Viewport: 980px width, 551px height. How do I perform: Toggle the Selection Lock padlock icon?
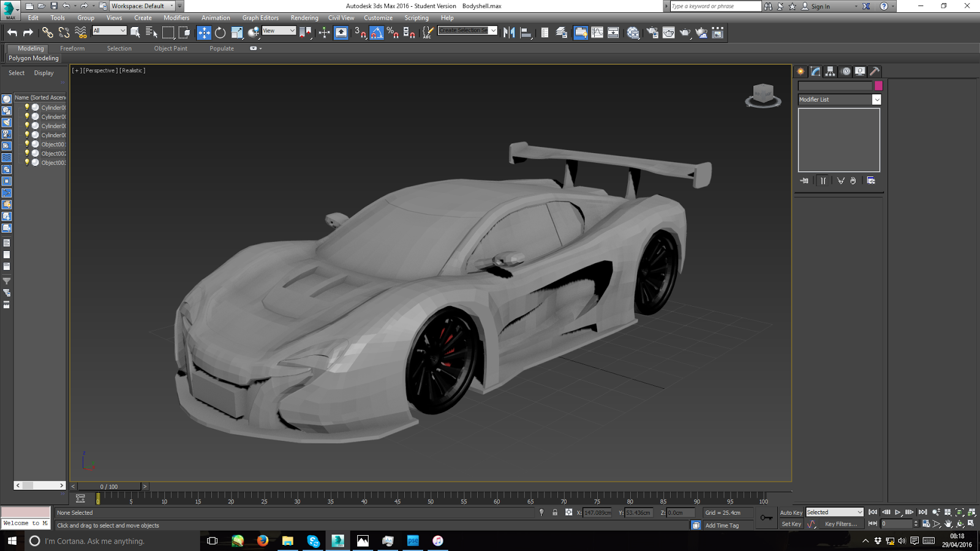pyautogui.click(x=555, y=512)
